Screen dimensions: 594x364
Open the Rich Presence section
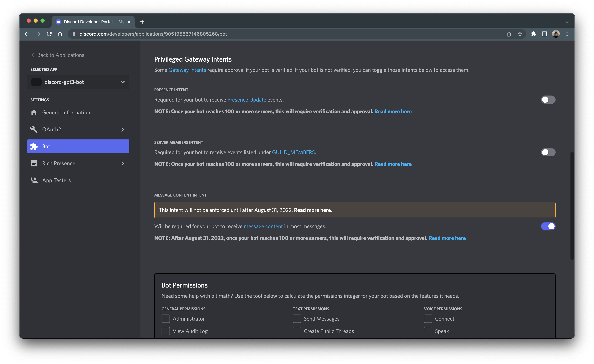[78, 163]
